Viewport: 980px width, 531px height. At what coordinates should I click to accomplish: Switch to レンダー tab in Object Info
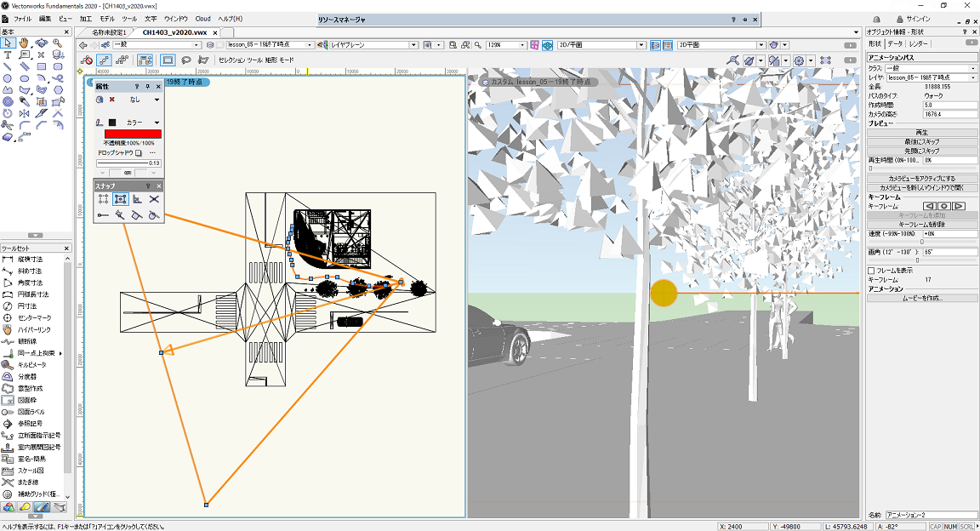(918, 43)
